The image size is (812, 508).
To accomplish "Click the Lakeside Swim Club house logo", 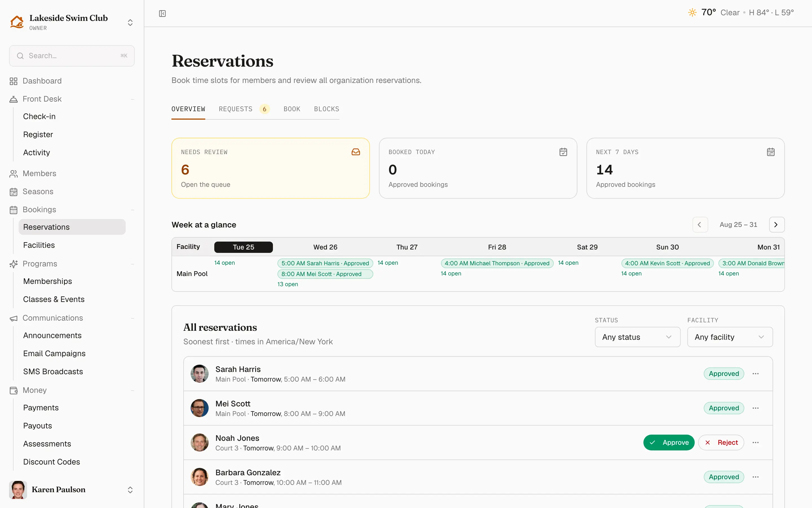I will point(17,22).
